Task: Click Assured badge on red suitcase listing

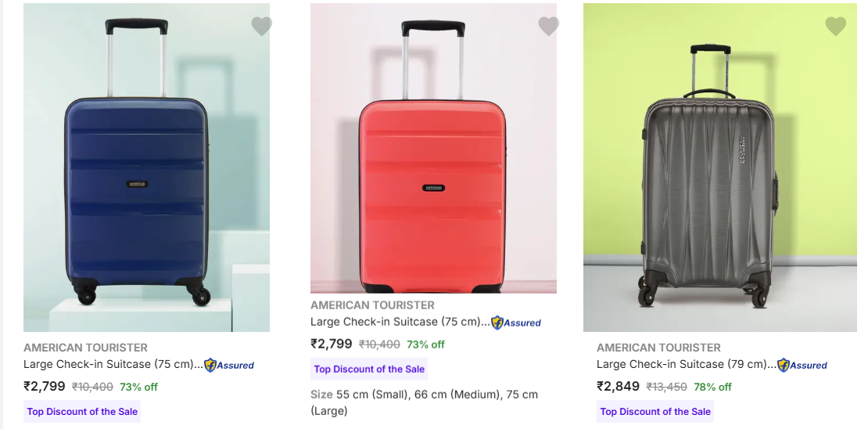Action: coord(516,323)
